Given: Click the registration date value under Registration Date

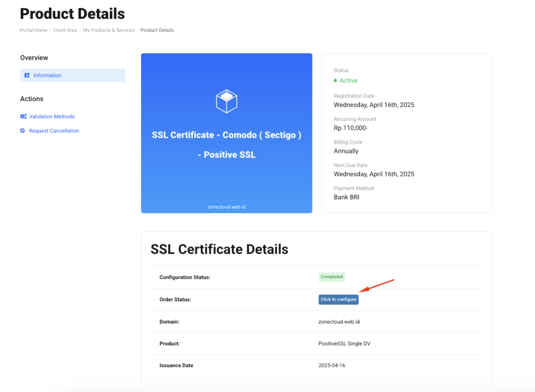Looking at the screenshot, I should click(374, 105).
